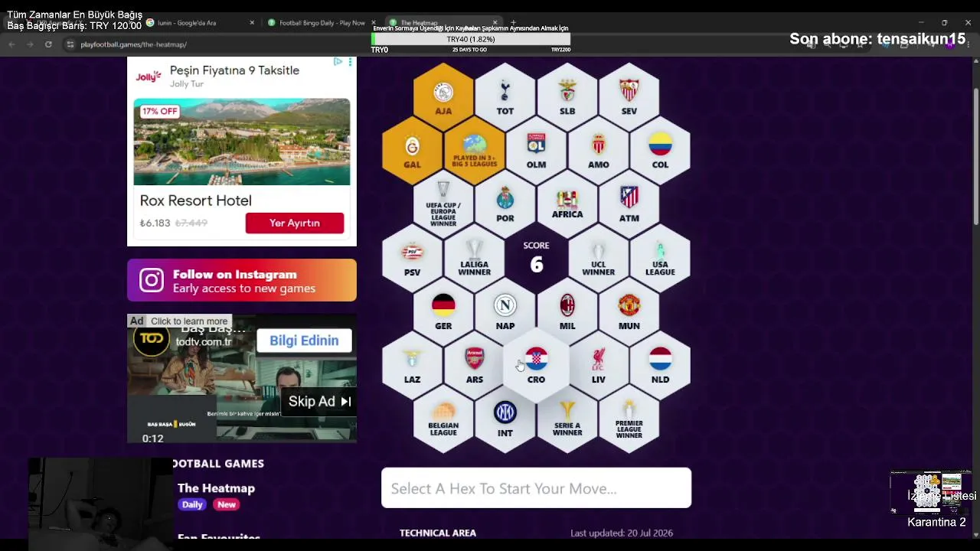Choose the GER Germany flag hex
Image resolution: width=980 pixels, height=551 pixels.
pyautogui.click(x=443, y=311)
